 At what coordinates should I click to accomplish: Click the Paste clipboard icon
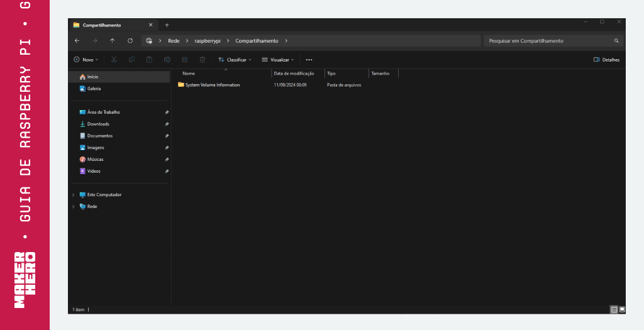tap(150, 60)
